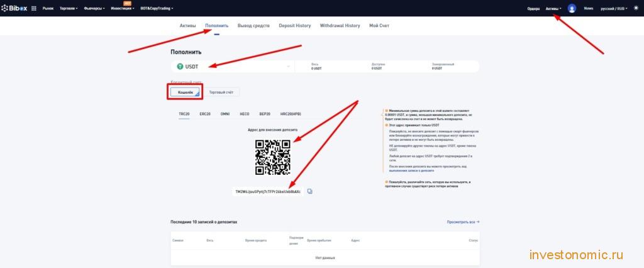
Task: Expand the Активы dropdown in header
Action: click(553, 9)
